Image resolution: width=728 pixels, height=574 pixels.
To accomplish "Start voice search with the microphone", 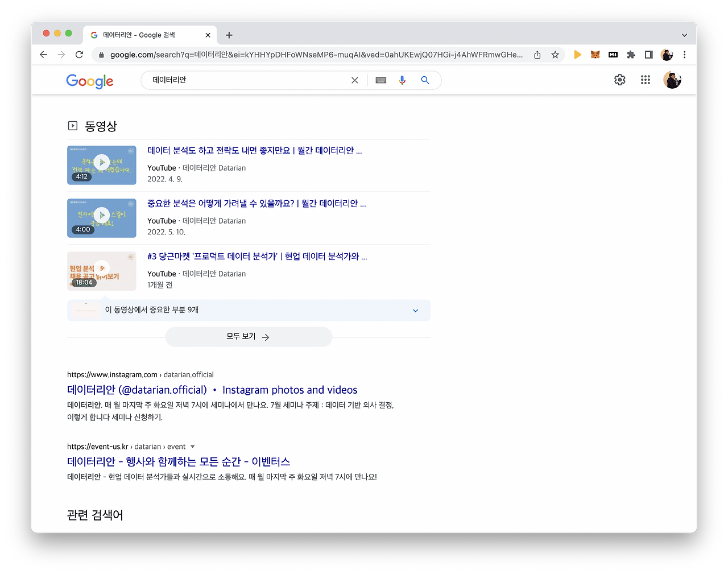I will pos(402,80).
